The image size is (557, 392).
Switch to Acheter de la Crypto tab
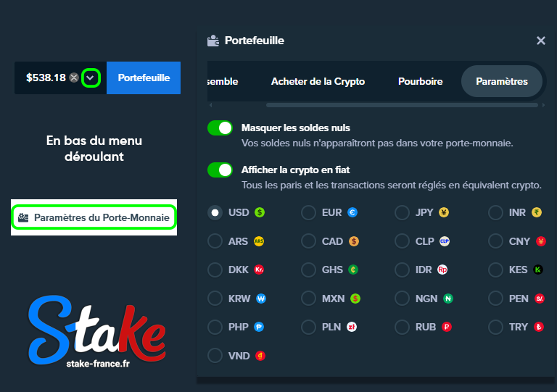coord(318,81)
